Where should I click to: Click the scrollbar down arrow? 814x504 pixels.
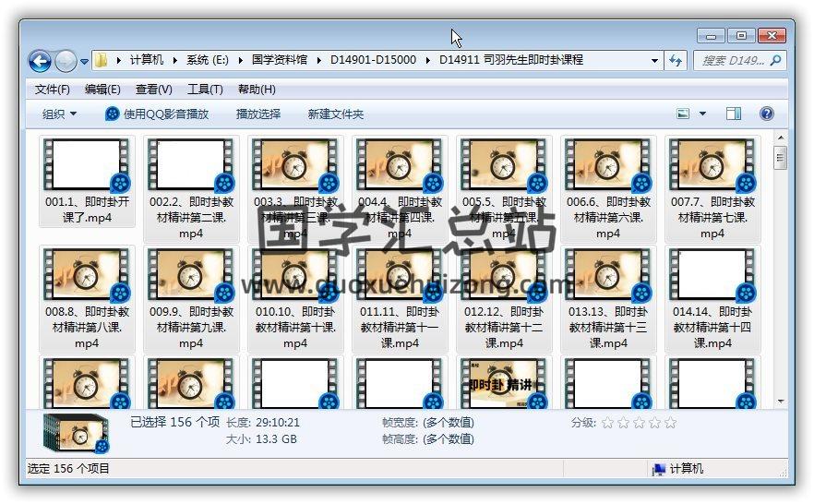coord(780,402)
